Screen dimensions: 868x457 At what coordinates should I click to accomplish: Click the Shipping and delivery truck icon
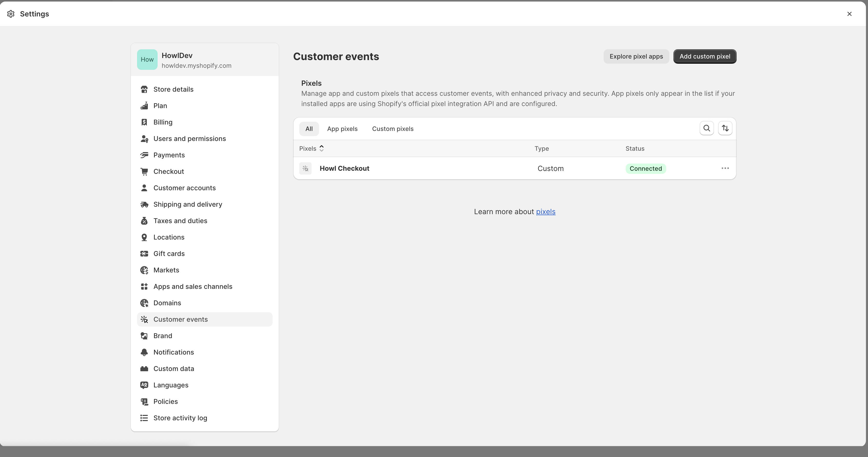144,205
